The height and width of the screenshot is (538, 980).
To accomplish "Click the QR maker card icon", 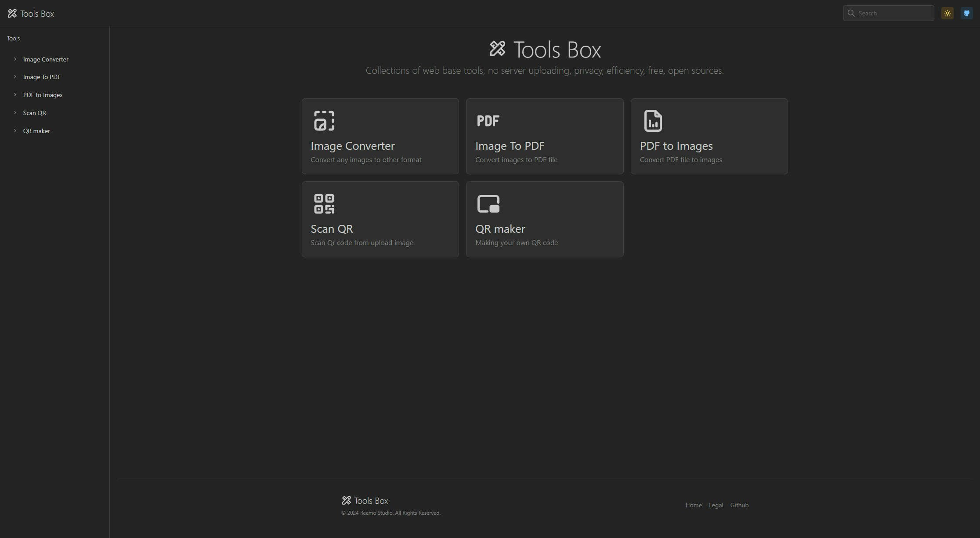I will [x=488, y=204].
